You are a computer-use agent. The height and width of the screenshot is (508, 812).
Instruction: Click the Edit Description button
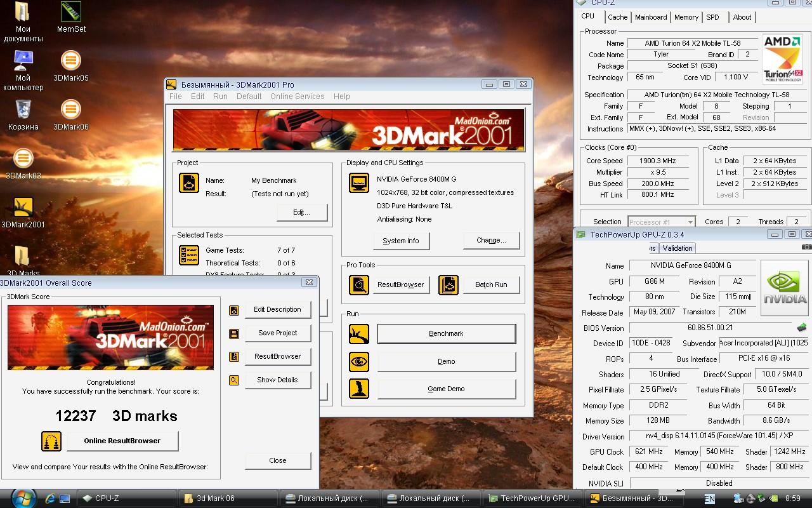tap(277, 309)
